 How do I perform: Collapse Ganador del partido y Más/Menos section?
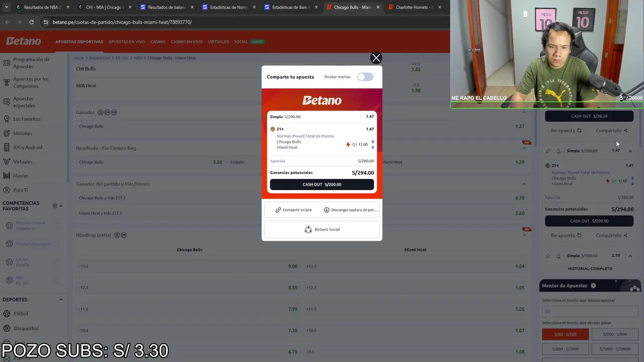pyautogui.click(x=524, y=184)
